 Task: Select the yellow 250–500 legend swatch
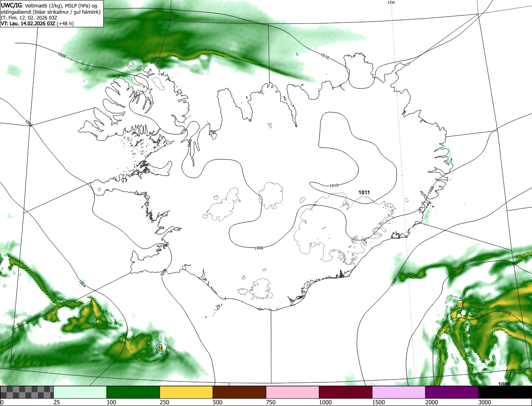click(x=186, y=392)
